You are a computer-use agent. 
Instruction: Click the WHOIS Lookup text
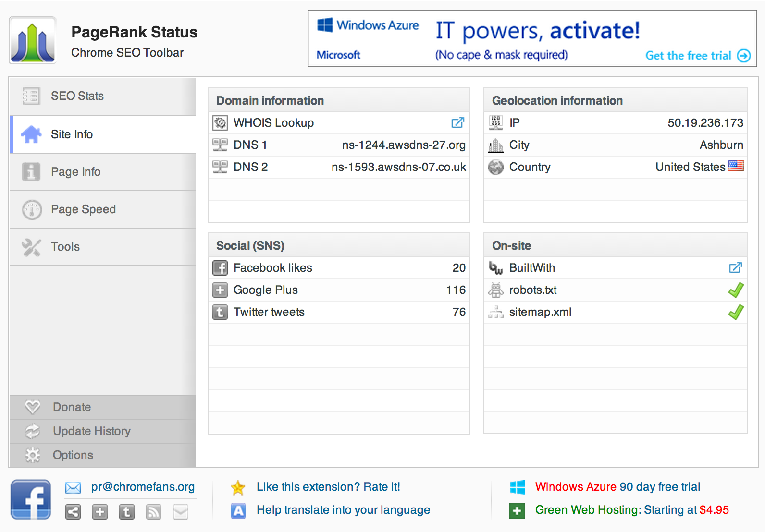coord(273,123)
